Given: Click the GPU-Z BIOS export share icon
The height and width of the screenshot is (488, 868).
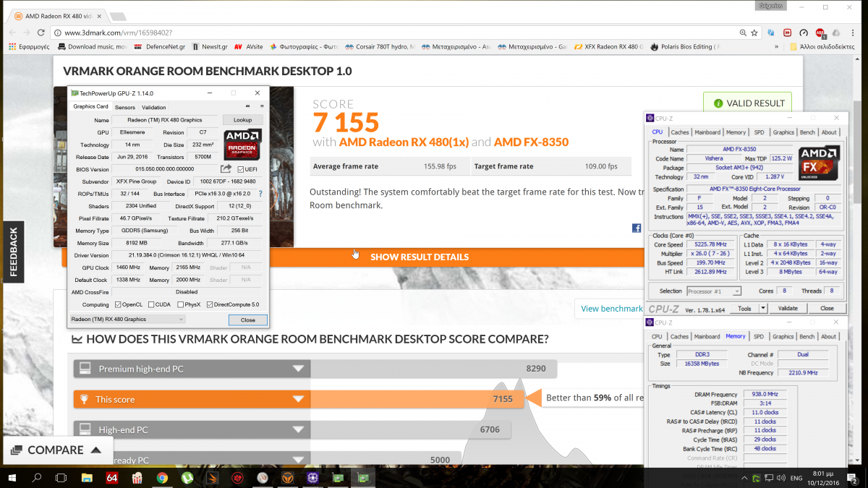Looking at the screenshot, I should point(226,169).
